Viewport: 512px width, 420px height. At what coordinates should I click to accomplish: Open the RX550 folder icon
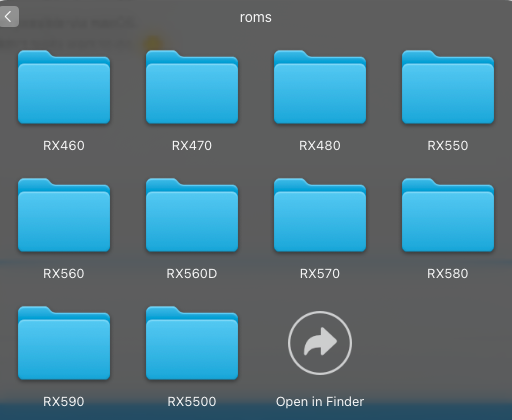pyautogui.click(x=448, y=87)
